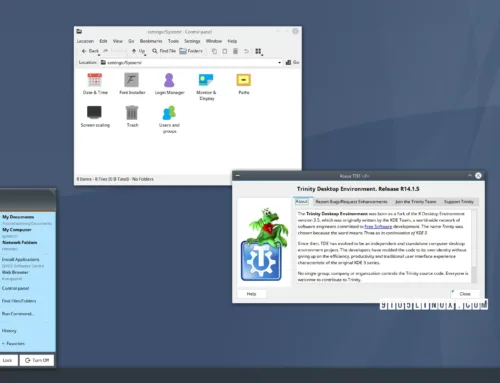Click the Lock button in start menu

[8, 360]
